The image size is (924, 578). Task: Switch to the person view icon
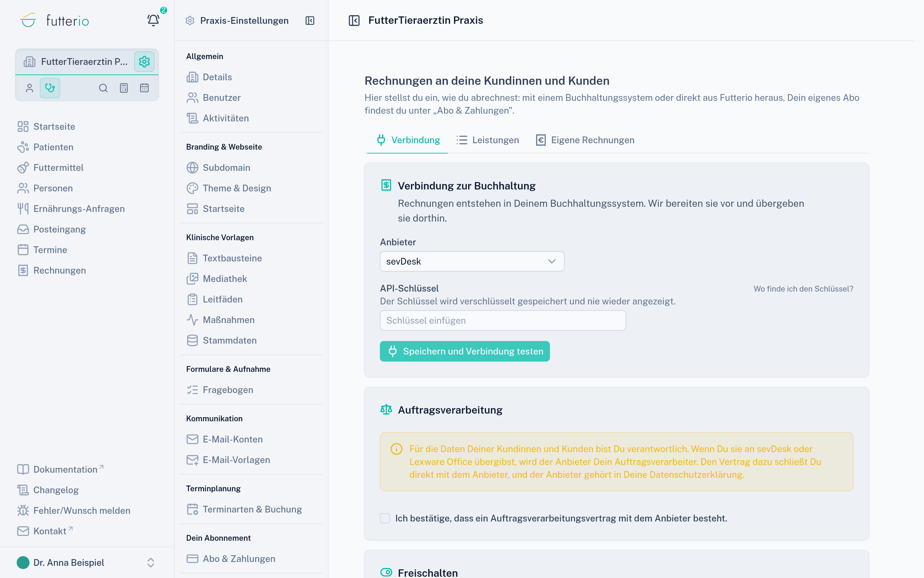[30, 88]
